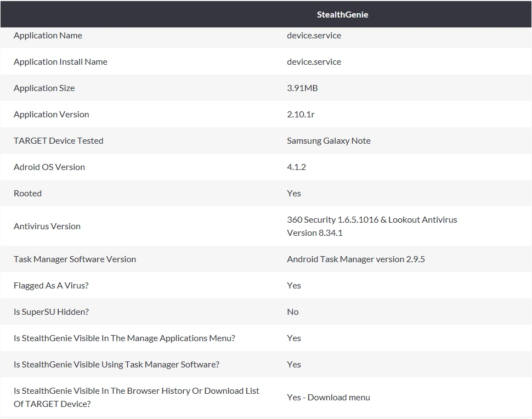Click the Application Size label
This screenshot has height=419, width=532.
tap(44, 88)
